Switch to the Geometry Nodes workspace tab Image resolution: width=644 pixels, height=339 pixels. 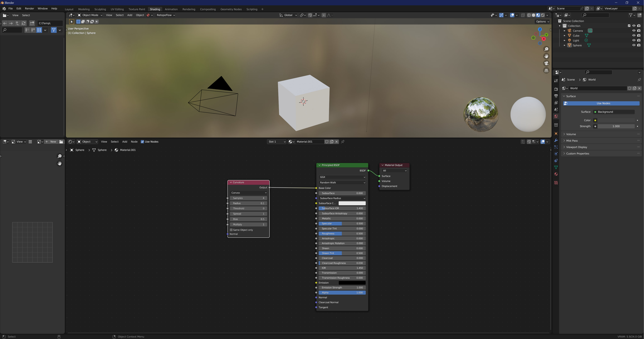[x=231, y=9]
